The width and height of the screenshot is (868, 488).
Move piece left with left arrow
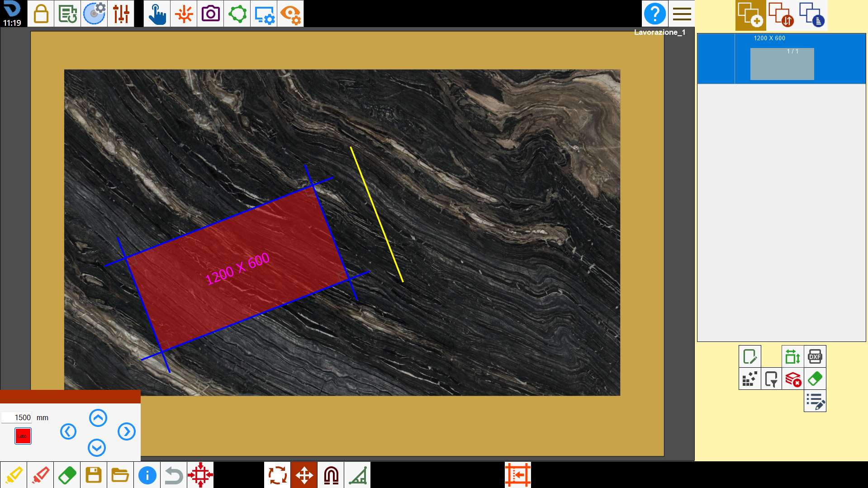[68, 431]
